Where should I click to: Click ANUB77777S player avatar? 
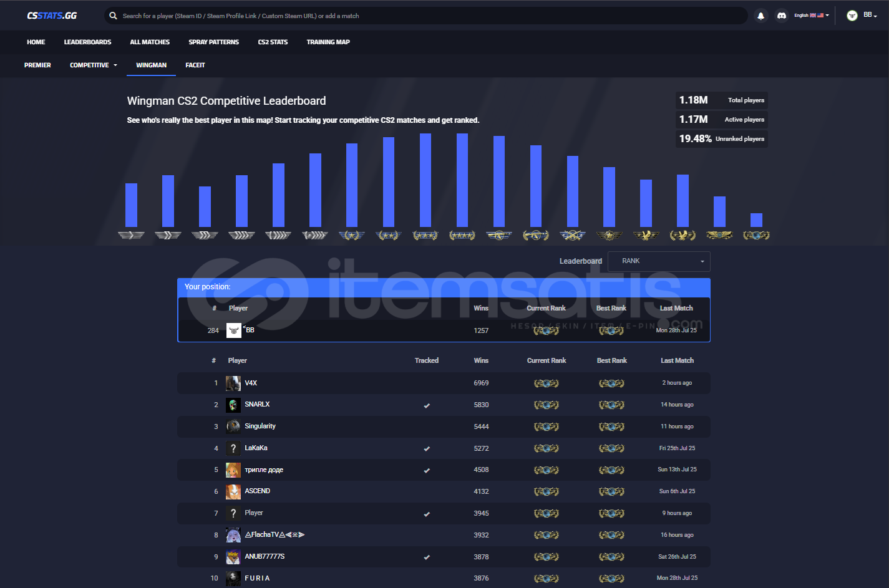click(233, 557)
